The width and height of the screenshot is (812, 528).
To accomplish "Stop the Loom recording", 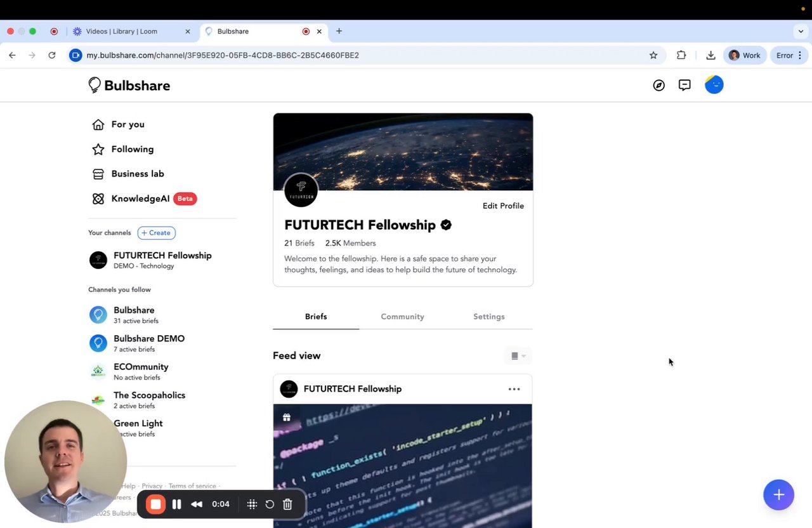I will coord(155,505).
